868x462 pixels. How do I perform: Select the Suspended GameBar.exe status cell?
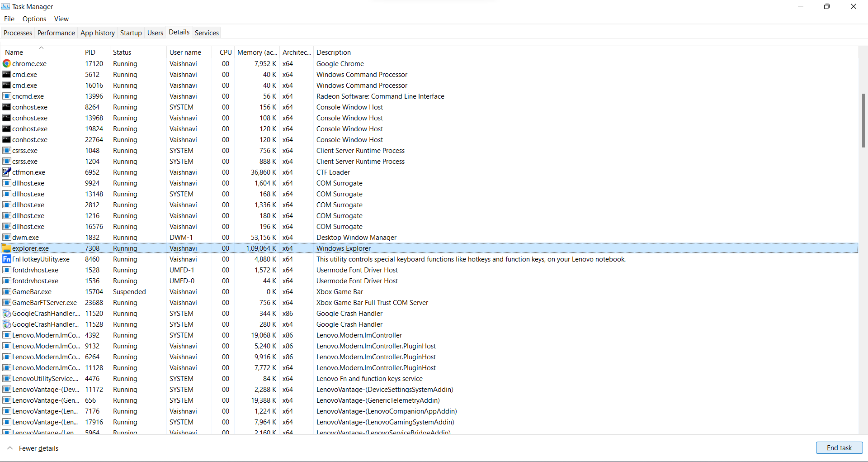click(x=129, y=292)
